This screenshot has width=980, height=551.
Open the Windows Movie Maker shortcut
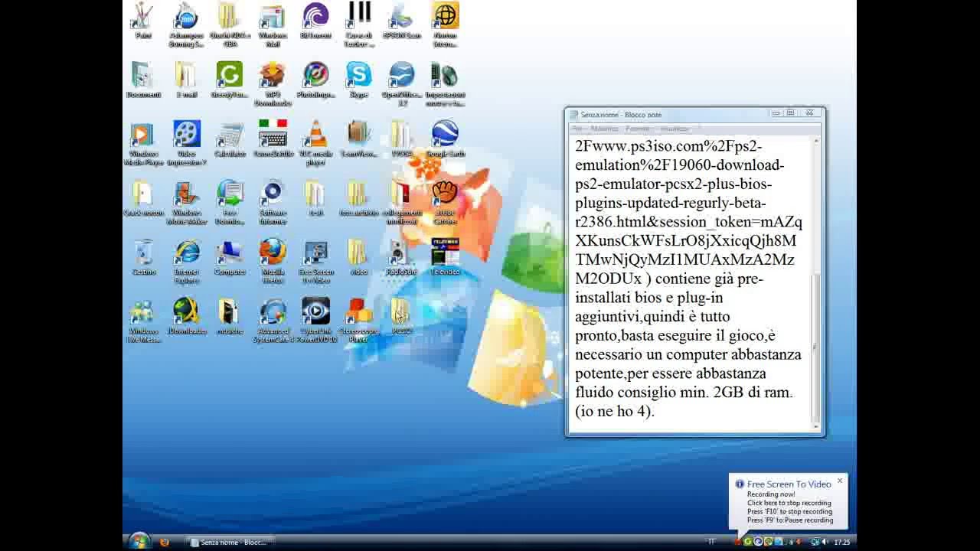186,203
